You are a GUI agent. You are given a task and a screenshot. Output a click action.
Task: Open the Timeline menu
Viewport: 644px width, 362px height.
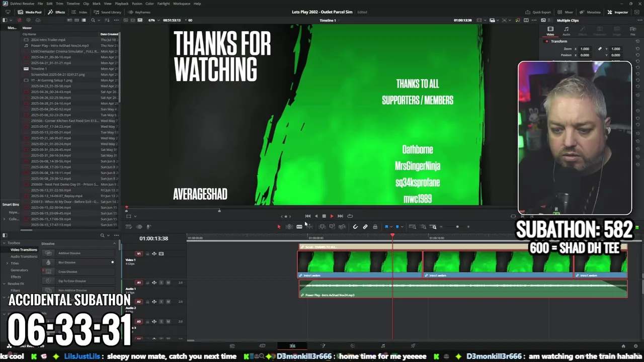tap(73, 4)
